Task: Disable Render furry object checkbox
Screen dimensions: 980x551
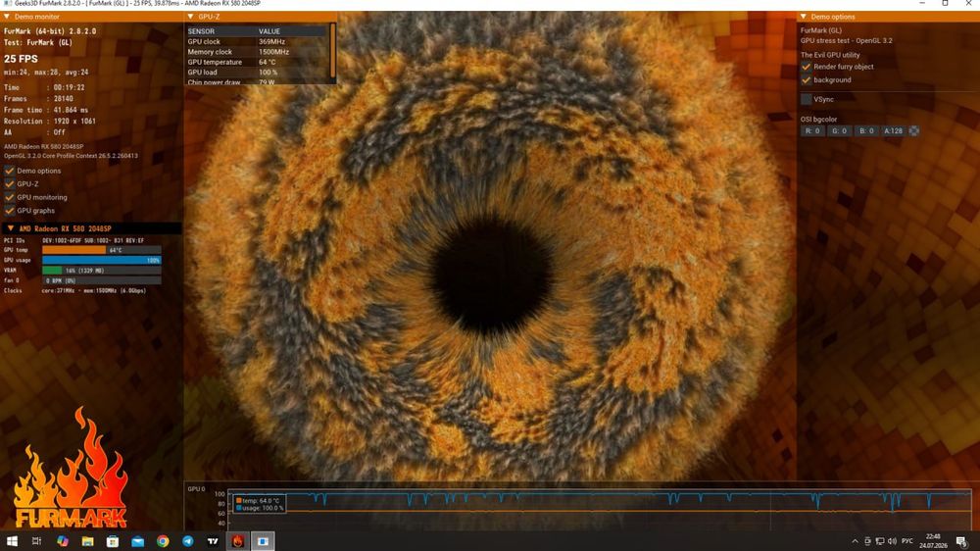Action: coord(807,67)
